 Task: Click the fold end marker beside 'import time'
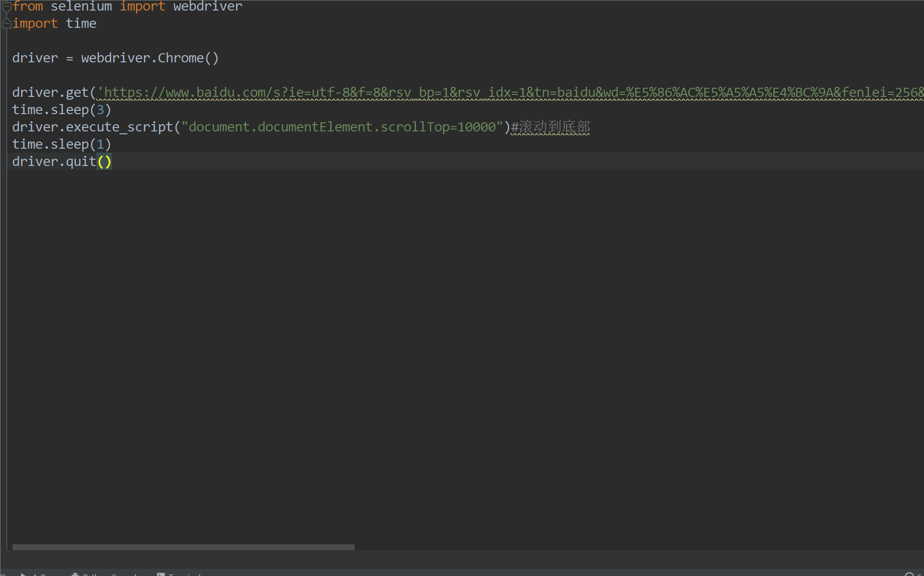click(7, 24)
